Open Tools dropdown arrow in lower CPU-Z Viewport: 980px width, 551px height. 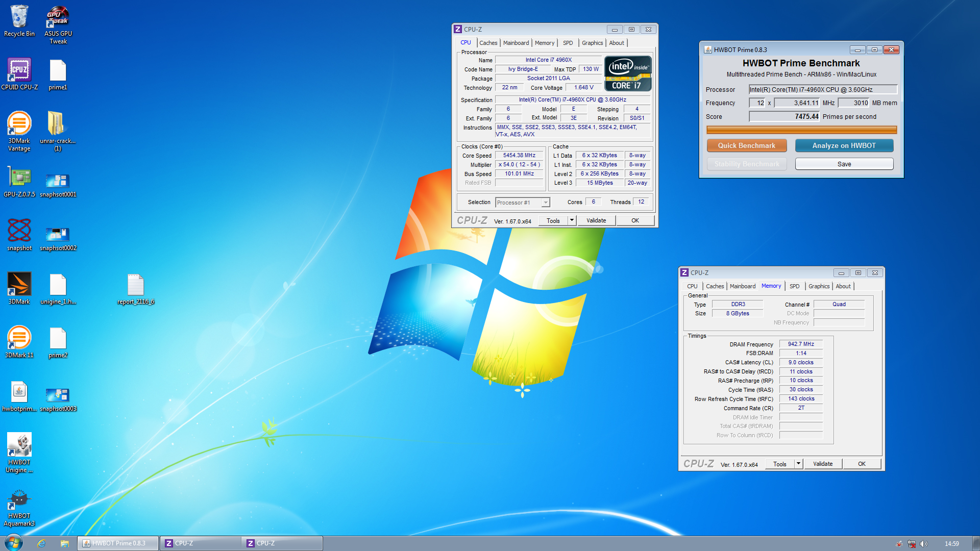[x=798, y=464]
